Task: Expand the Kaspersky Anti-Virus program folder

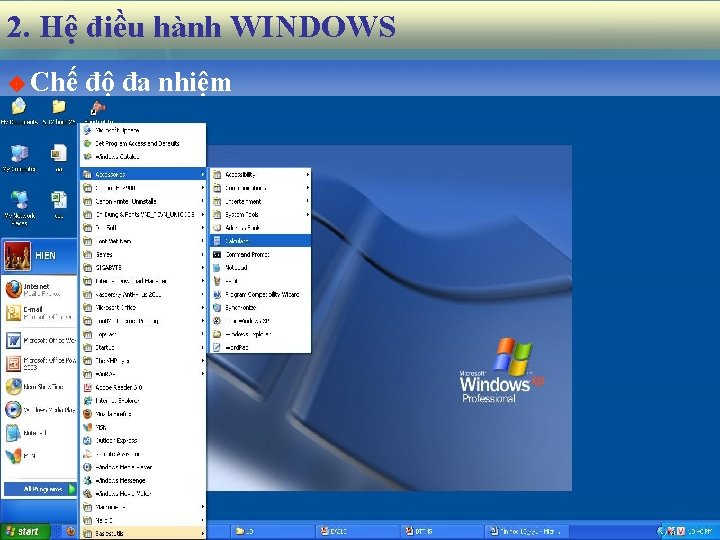Action: point(143,294)
